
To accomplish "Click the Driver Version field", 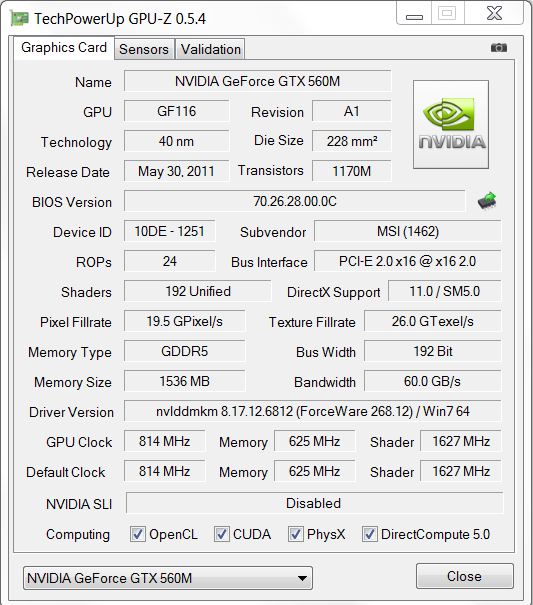I will pos(313,411).
